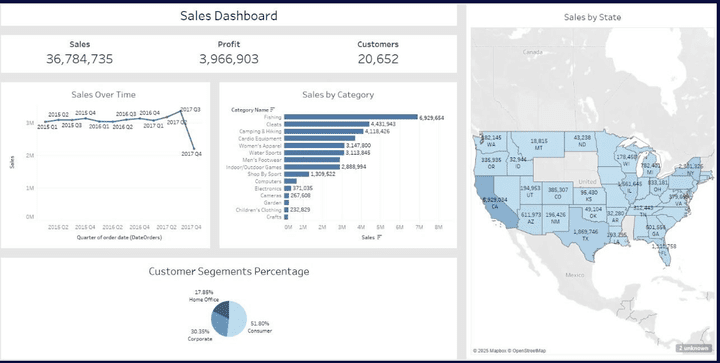Screen dimensions: 720x363
Task: Click the Children's Clothing category label
Action: 259,210
